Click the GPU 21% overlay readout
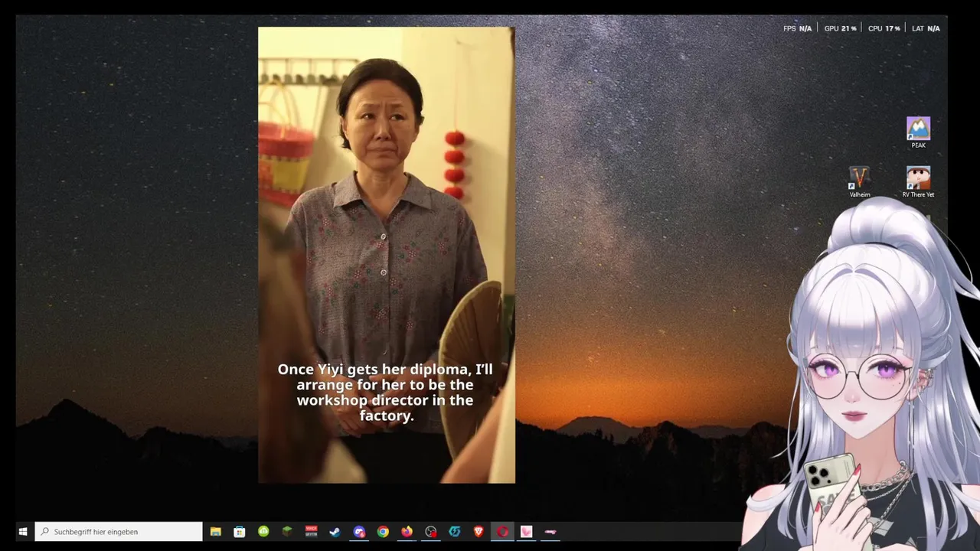This screenshot has height=551, width=980. click(x=841, y=28)
